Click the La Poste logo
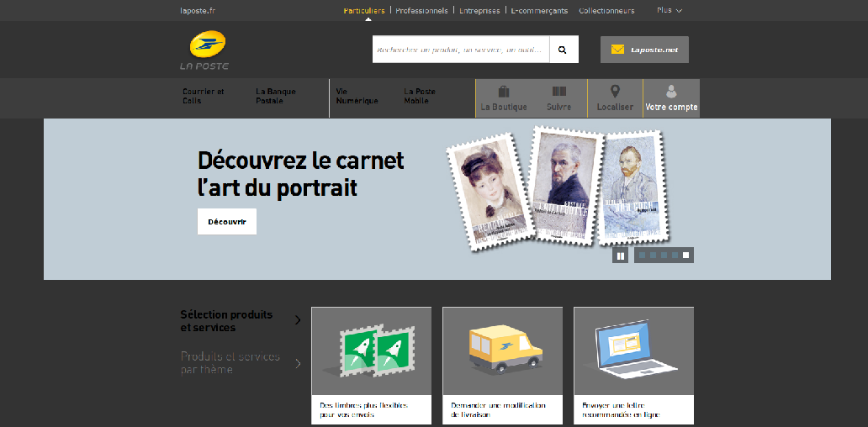This screenshot has height=427, width=868. (x=204, y=50)
